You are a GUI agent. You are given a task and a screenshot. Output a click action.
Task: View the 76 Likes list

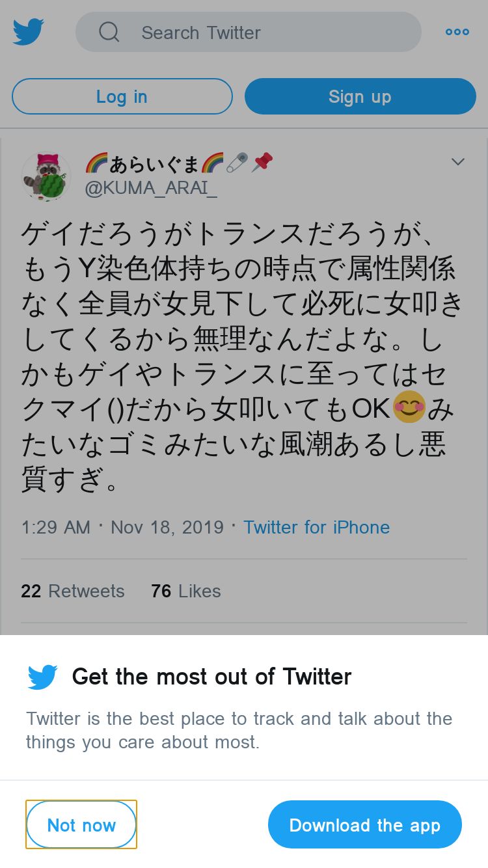[186, 591]
